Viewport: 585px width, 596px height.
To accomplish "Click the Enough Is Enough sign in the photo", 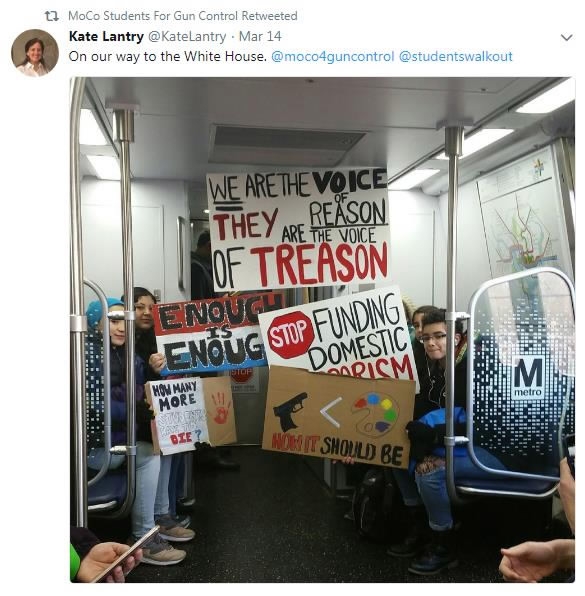I will (213, 336).
